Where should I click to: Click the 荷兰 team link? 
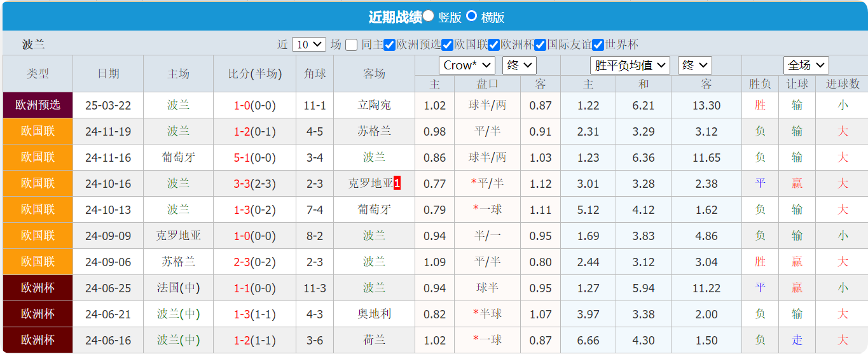(x=374, y=340)
